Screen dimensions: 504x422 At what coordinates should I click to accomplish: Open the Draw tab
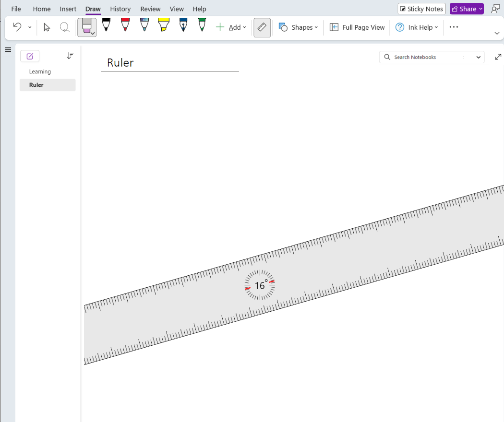(93, 9)
